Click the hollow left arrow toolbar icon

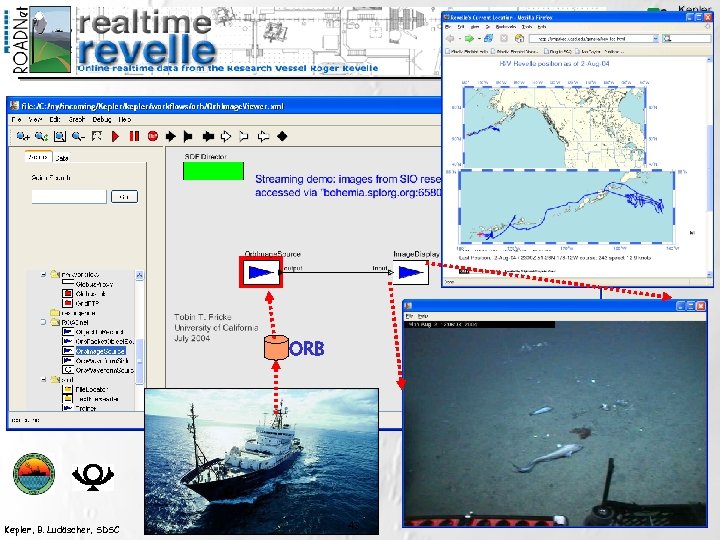(x=263, y=136)
